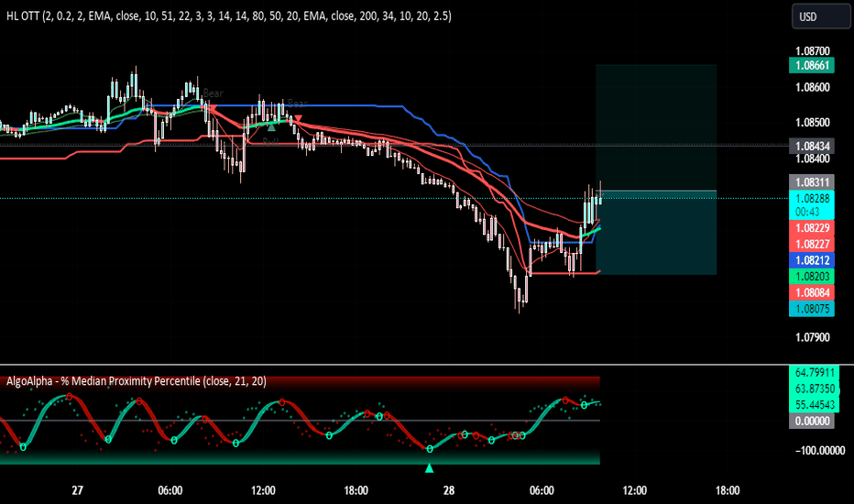Click the 1.07900 price axis tick
The image size is (854, 504).
[x=812, y=337]
